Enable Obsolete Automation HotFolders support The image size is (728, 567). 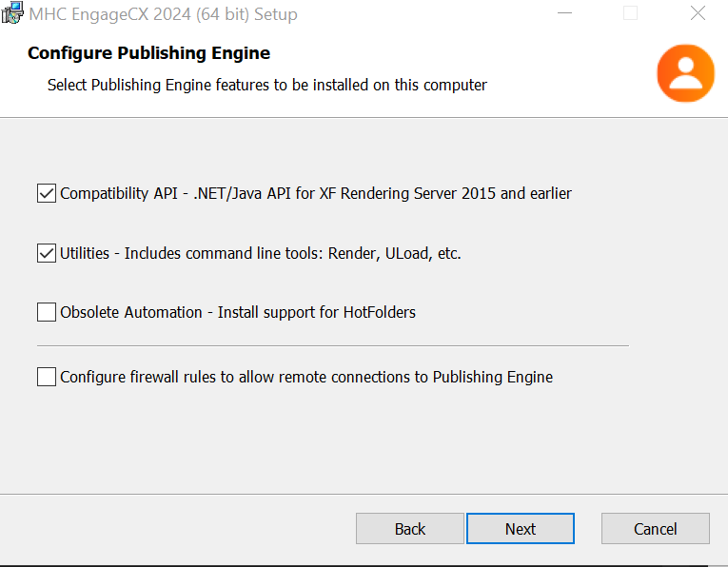coord(47,312)
